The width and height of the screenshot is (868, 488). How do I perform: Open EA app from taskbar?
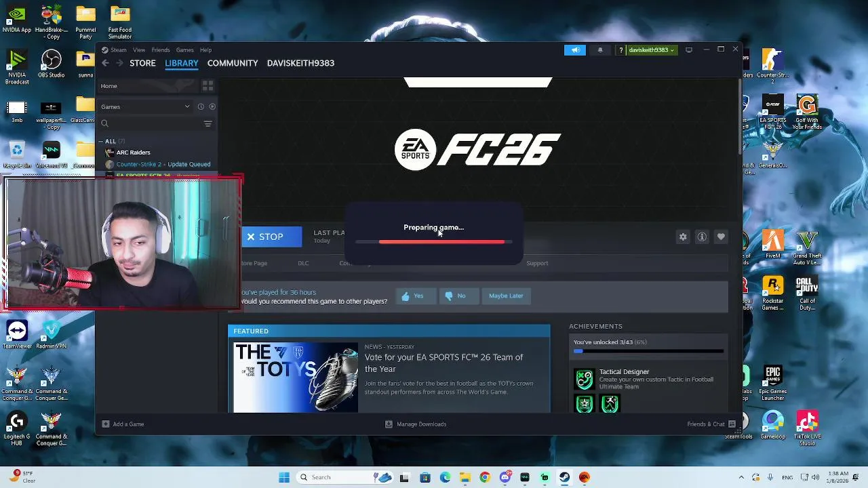pos(585,477)
